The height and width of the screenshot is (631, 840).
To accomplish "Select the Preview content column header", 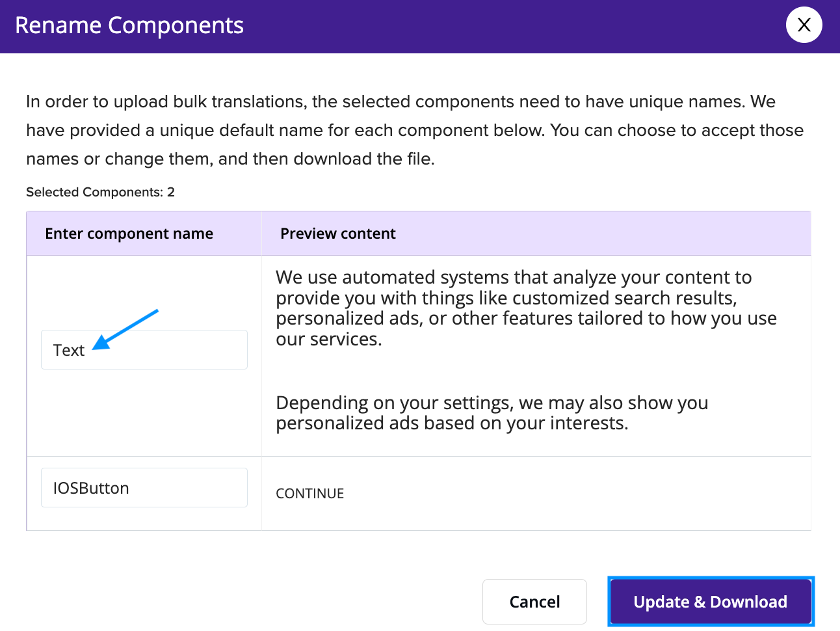I will click(338, 234).
